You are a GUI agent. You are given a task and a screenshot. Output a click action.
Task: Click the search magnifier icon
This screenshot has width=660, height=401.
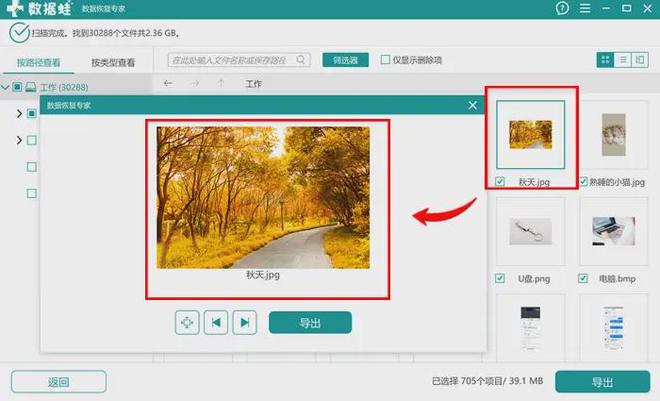(301, 60)
